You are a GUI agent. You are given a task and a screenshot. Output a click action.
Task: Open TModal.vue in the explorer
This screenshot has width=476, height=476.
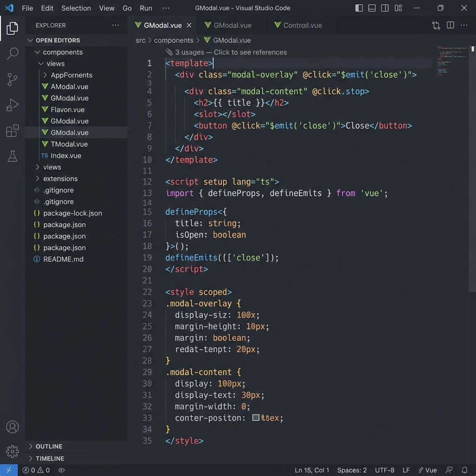[69, 144]
